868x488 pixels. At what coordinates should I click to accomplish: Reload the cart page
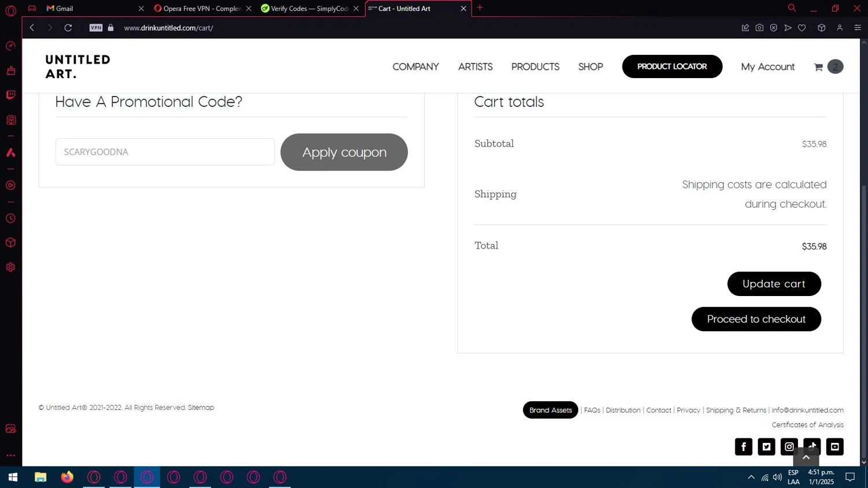point(68,28)
